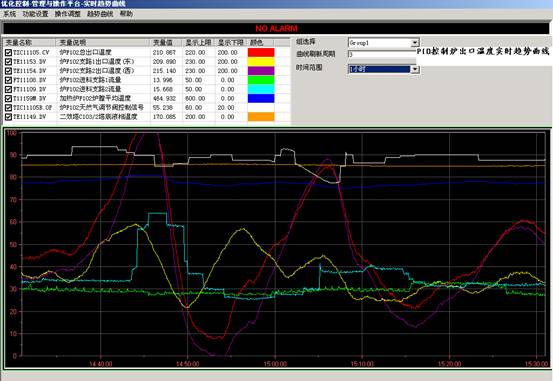Open the 功能设置 menu
The height and width of the screenshot is (381, 553).
[35, 14]
